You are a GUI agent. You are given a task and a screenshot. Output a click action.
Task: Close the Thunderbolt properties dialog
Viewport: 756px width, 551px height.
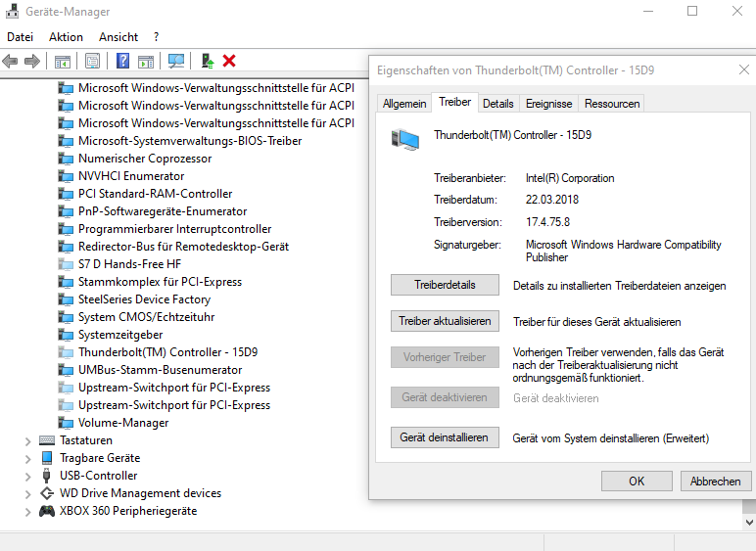744,69
